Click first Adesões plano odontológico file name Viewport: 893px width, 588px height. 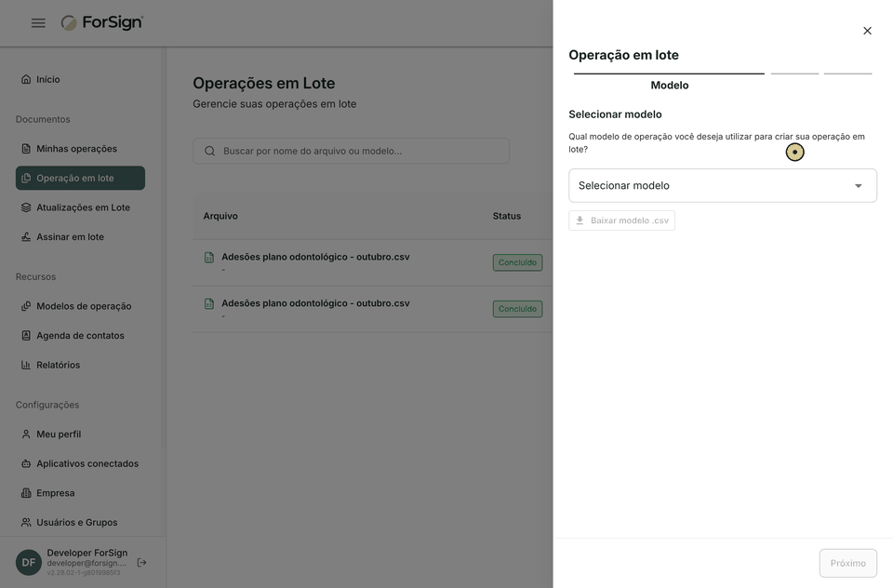[315, 257]
